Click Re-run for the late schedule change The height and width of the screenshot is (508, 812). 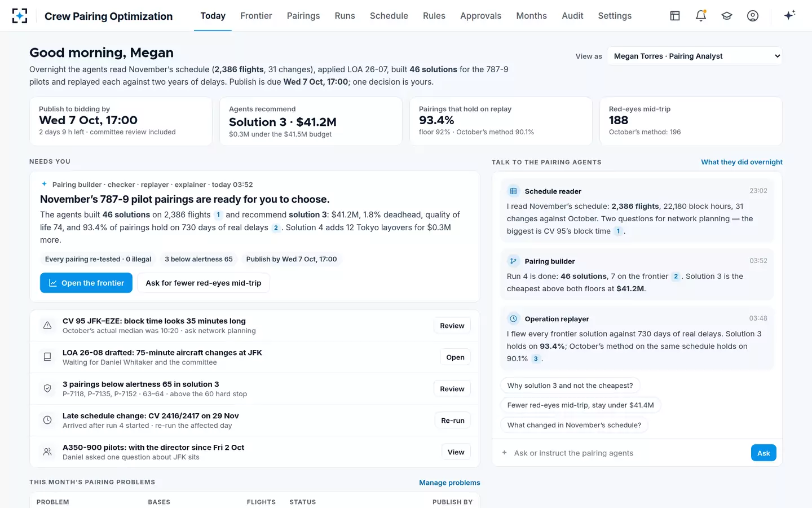point(453,421)
